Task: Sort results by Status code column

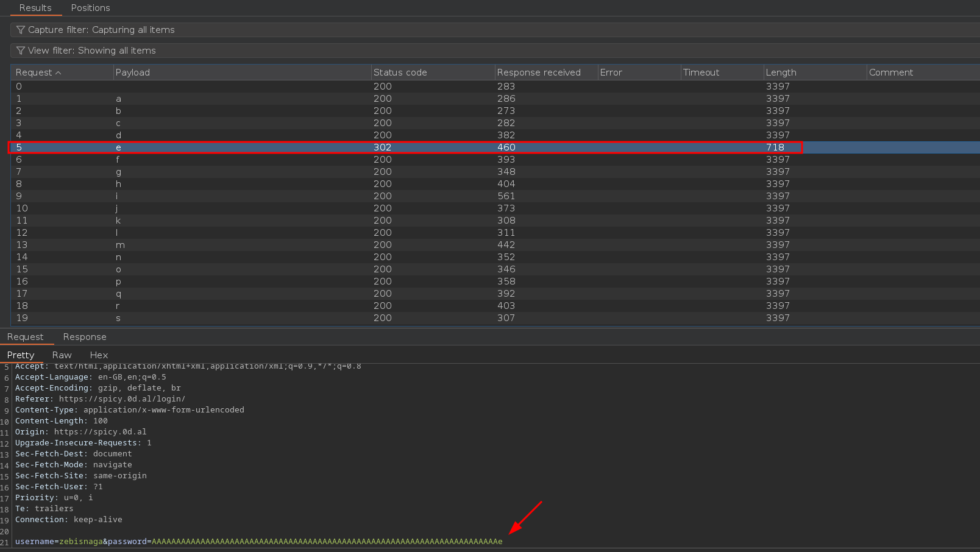Action: point(400,73)
